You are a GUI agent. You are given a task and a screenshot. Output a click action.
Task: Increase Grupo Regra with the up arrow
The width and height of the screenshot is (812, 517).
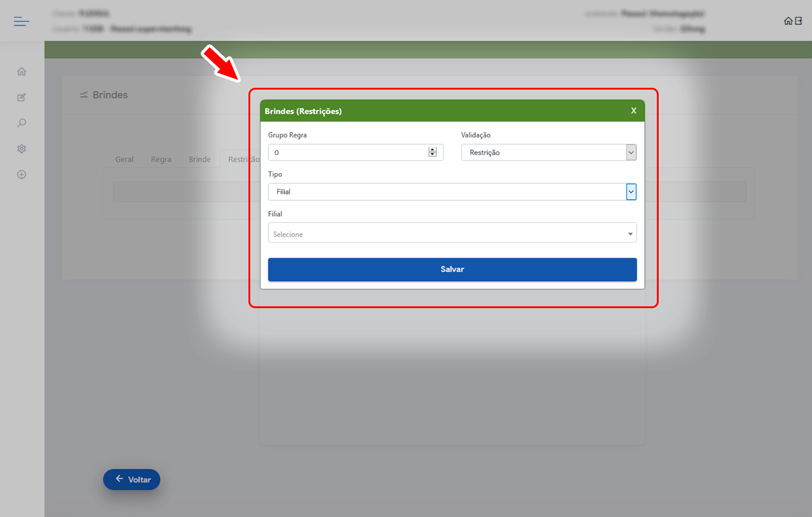point(432,150)
